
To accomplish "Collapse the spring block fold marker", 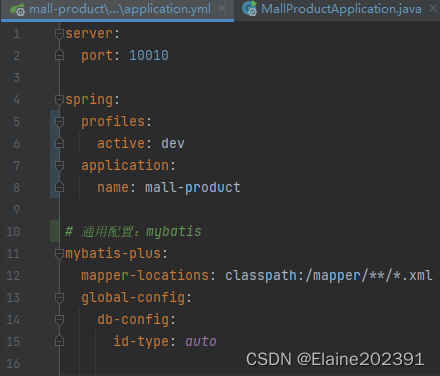I will click(59, 99).
